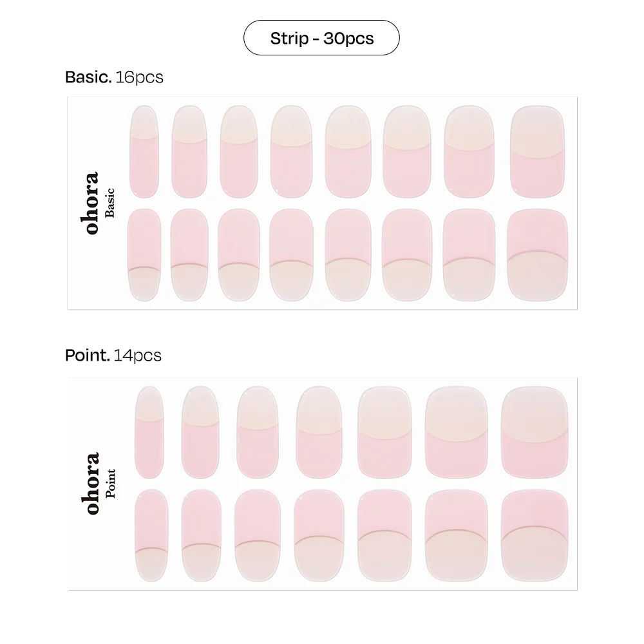This screenshot has width=644, height=644.
Task: Select the second nail in Basic sheet's top row
Action: coord(189,152)
